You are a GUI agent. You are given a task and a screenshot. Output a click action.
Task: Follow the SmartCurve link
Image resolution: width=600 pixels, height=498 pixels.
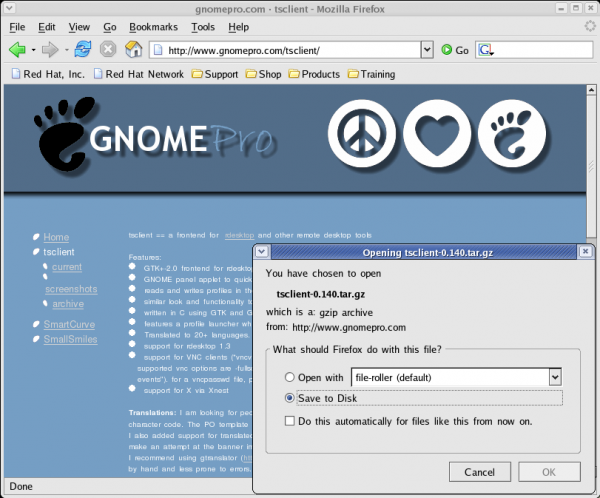[69, 324]
